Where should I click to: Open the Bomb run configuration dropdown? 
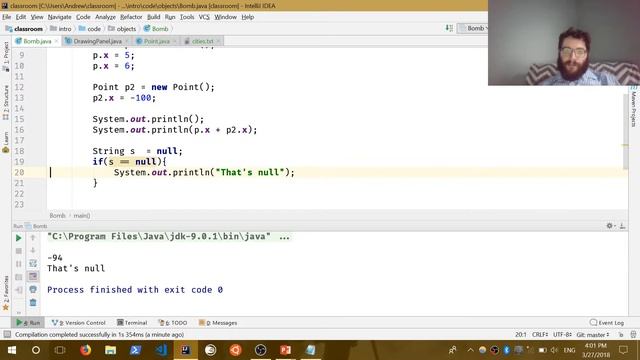click(x=473, y=28)
